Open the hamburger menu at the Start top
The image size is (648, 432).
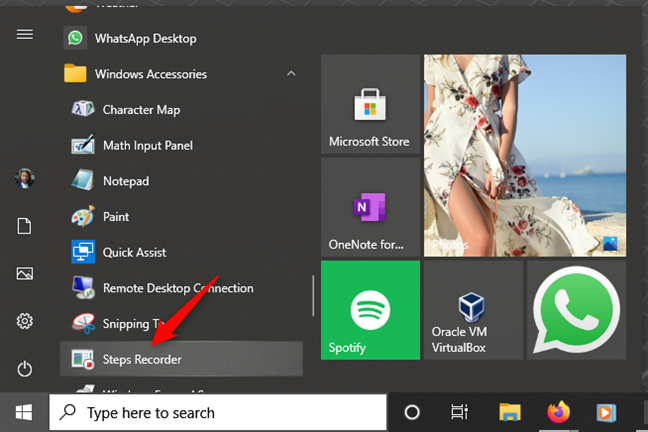pos(25,34)
